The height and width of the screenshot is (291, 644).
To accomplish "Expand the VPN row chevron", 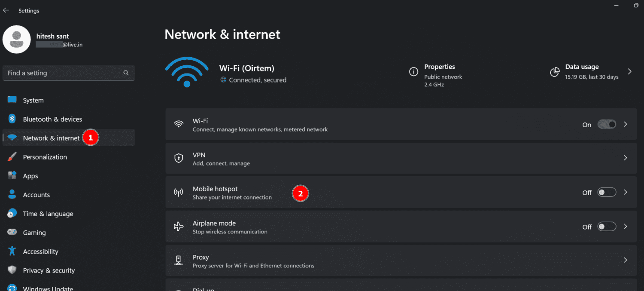I will [x=626, y=158].
